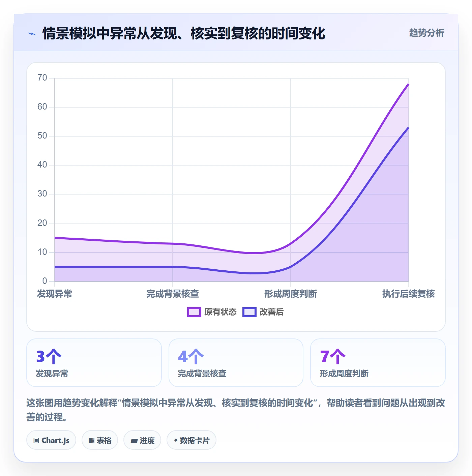Screen dimensions: 472x476
Task: Click the lightning bolt icon beside the title
Action: [x=32, y=34]
